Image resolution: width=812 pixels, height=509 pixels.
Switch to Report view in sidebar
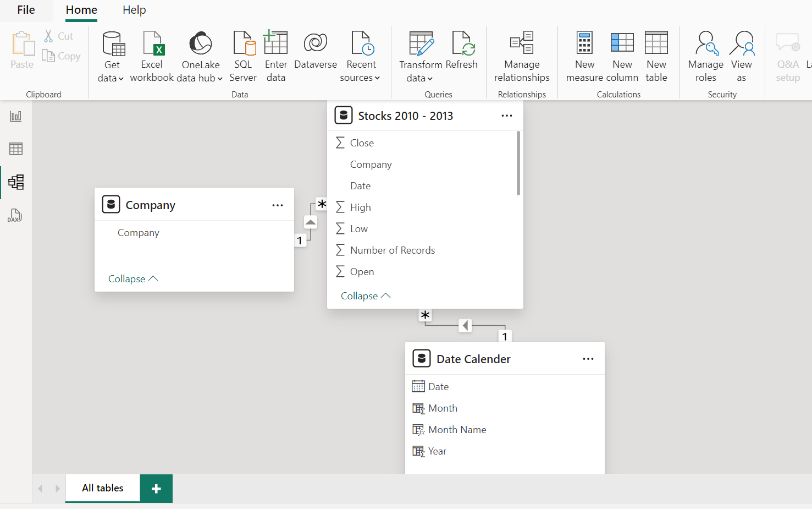[x=16, y=116]
